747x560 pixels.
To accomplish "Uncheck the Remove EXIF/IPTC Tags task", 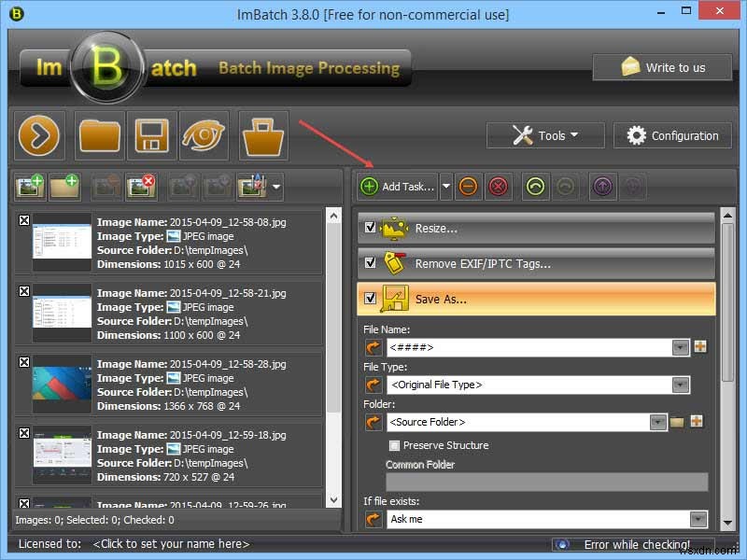I will click(x=372, y=262).
